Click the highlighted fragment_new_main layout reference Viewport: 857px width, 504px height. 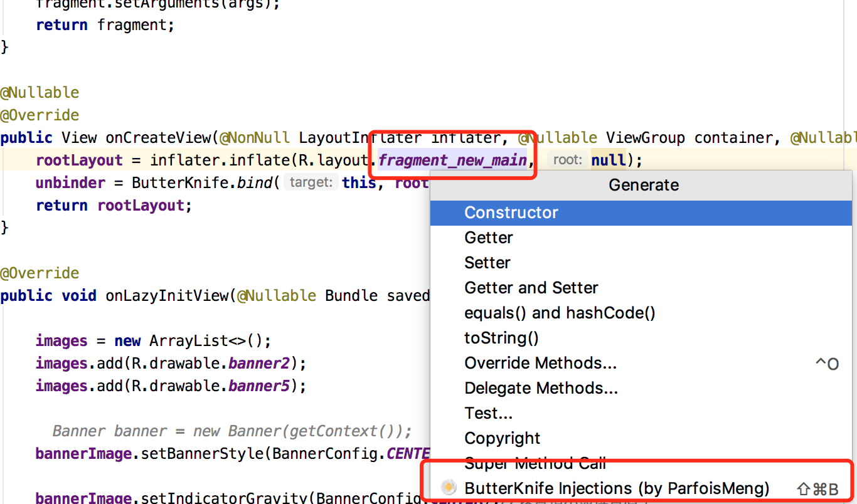(452, 160)
